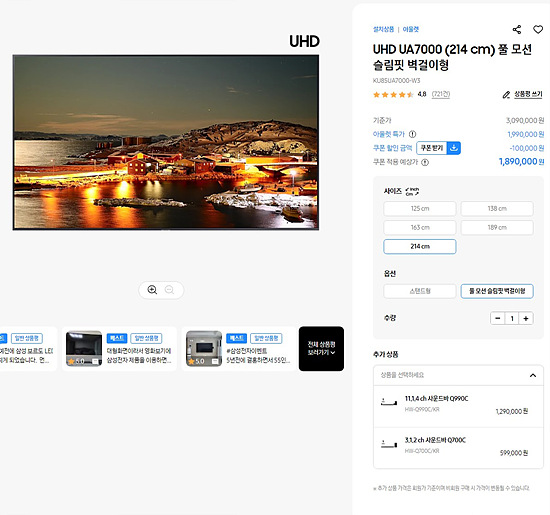
Task: Click the star rating row
Action: pos(393,94)
